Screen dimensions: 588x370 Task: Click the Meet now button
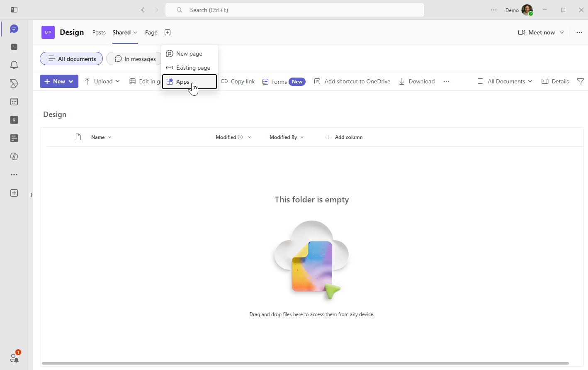click(x=537, y=32)
